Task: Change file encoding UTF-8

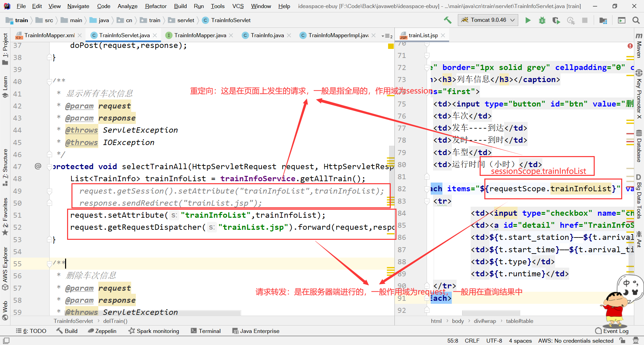Action: click(x=494, y=341)
